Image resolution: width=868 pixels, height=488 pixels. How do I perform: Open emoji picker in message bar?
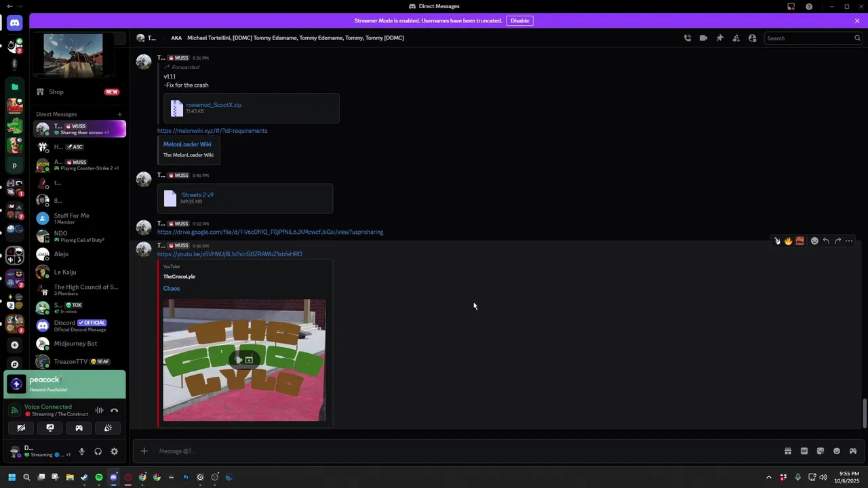coord(836,451)
